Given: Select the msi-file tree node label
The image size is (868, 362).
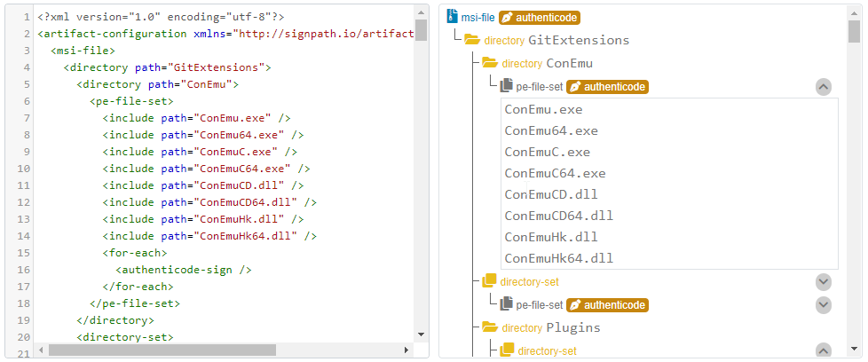Looking at the screenshot, I should point(477,18).
